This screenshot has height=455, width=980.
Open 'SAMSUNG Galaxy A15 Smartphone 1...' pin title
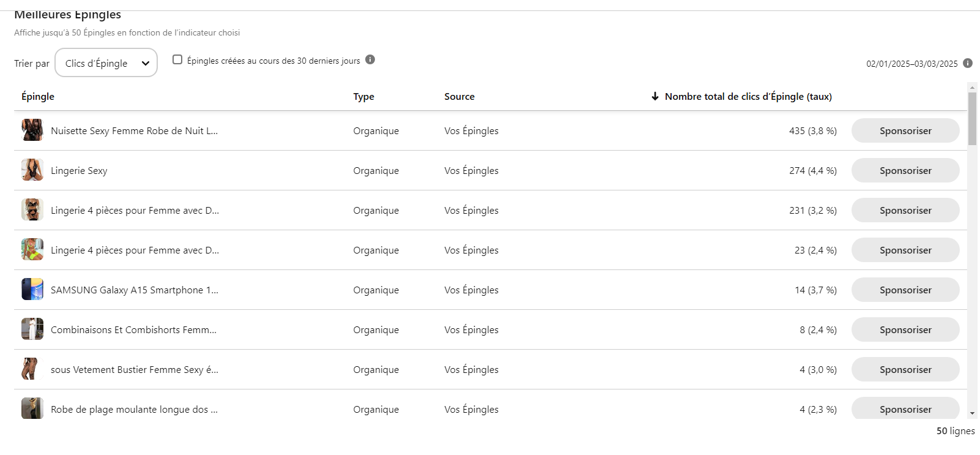pos(135,290)
